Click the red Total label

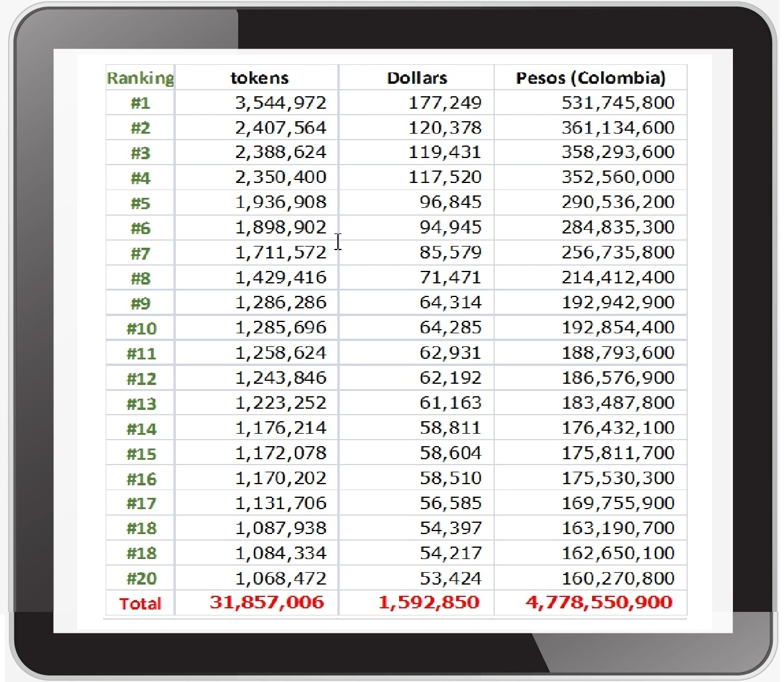[x=140, y=604]
